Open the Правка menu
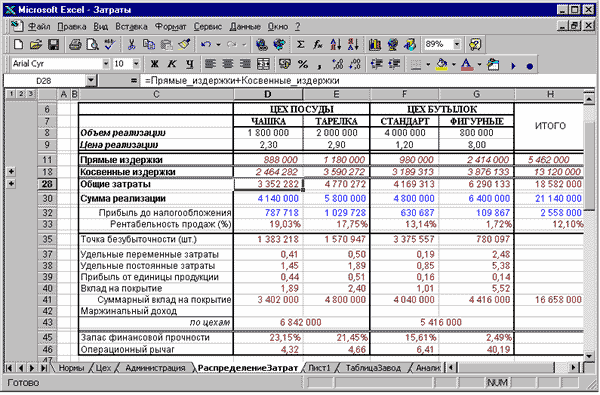This screenshot has height=395, width=600. [72, 26]
